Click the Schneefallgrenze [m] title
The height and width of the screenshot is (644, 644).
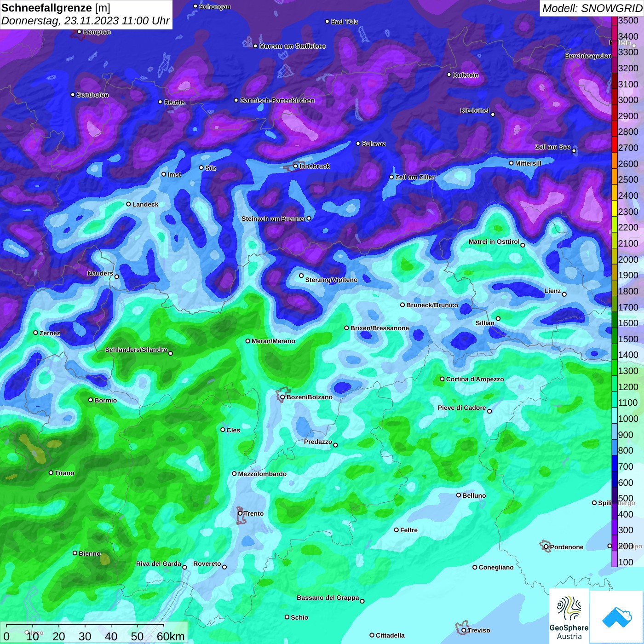coord(56,8)
